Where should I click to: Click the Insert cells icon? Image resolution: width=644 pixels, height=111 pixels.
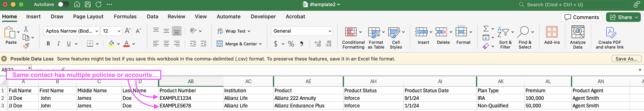pos(421,32)
